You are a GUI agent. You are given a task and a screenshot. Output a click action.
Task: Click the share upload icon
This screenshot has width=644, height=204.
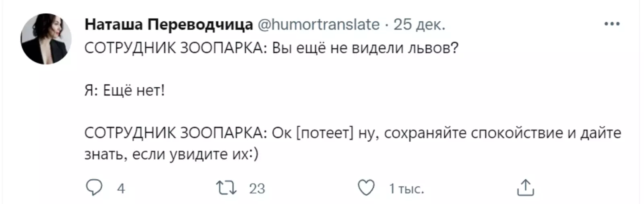tap(525, 188)
